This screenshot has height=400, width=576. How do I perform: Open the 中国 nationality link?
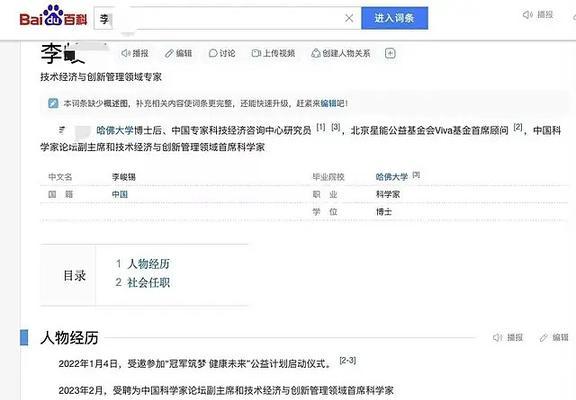120,194
